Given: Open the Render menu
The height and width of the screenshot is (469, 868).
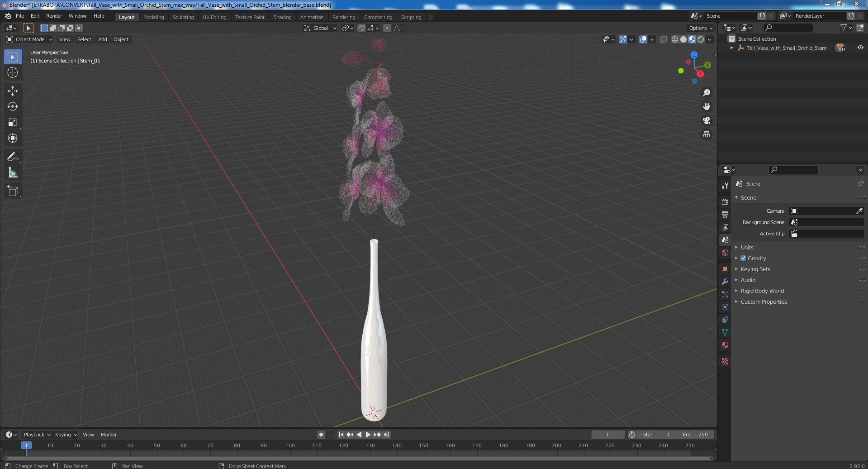Looking at the screenshot, I should [54, 16].
